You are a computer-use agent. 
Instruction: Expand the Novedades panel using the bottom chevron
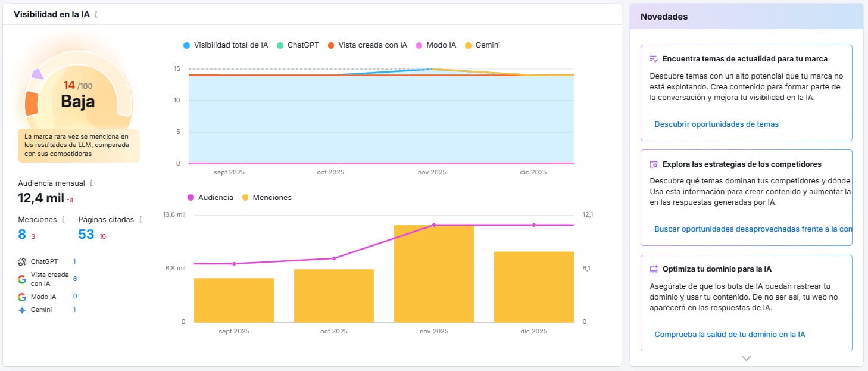click(x=745, y=358)
